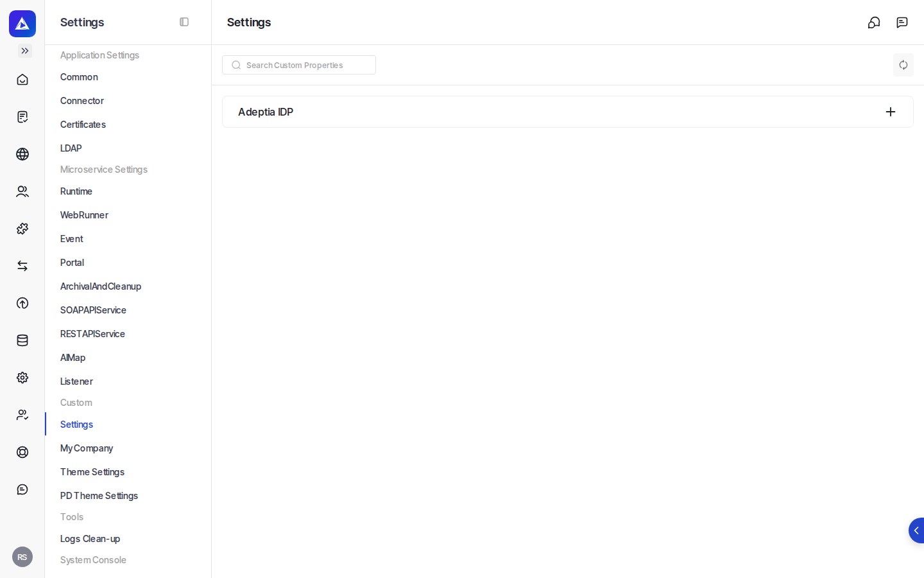Open the globe network icon
The width and height of the screenshot is (924, 578).
[22, 154]
